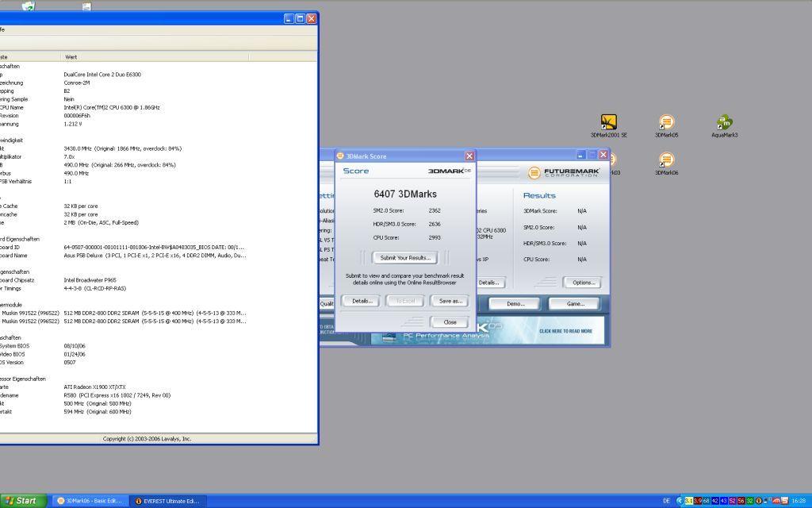Select the Asus P5B Deluxe motherboard row
This screenshot has width=812, height=508.
click(x=155, y=256)
